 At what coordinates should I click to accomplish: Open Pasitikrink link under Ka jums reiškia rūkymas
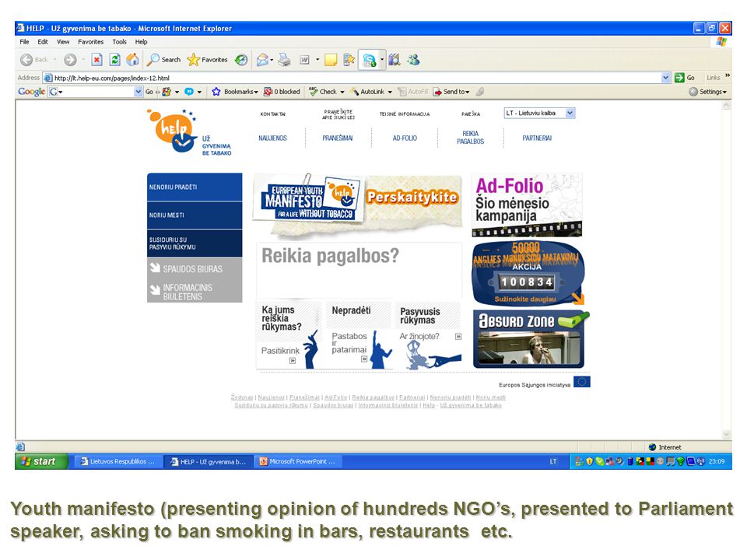(280, 351)
